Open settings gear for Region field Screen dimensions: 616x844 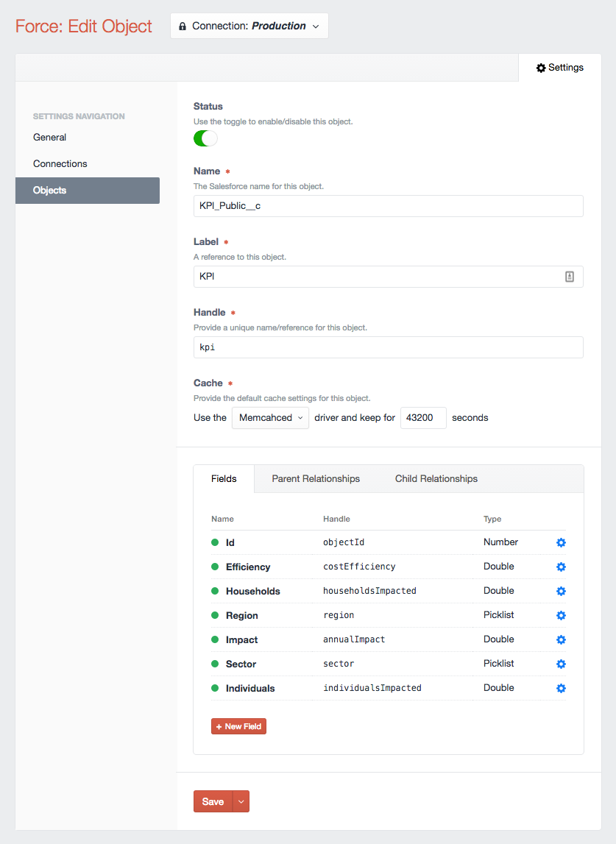pyautogui.click(x=561, y=615)
